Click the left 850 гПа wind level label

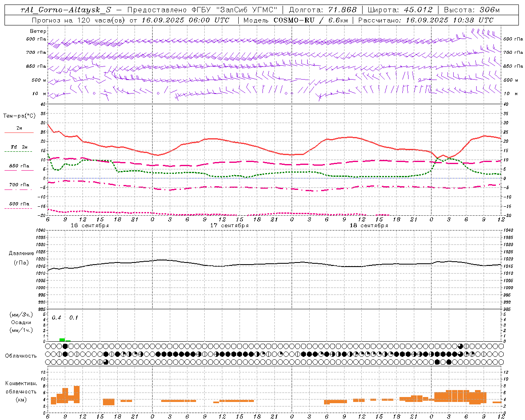coord(37,66)
